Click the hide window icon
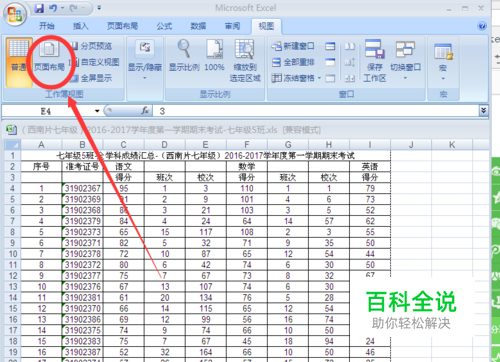Screen dimensions: 500x362 pyautogui.click(x=330, y=62)
